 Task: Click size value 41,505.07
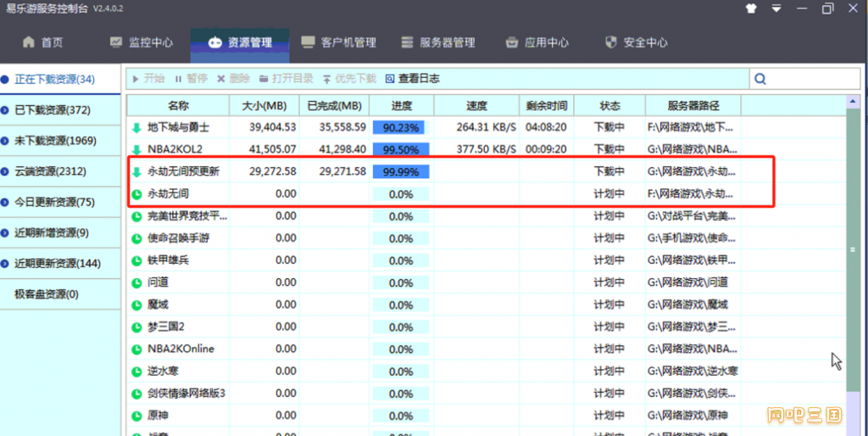tap(272, 149)
